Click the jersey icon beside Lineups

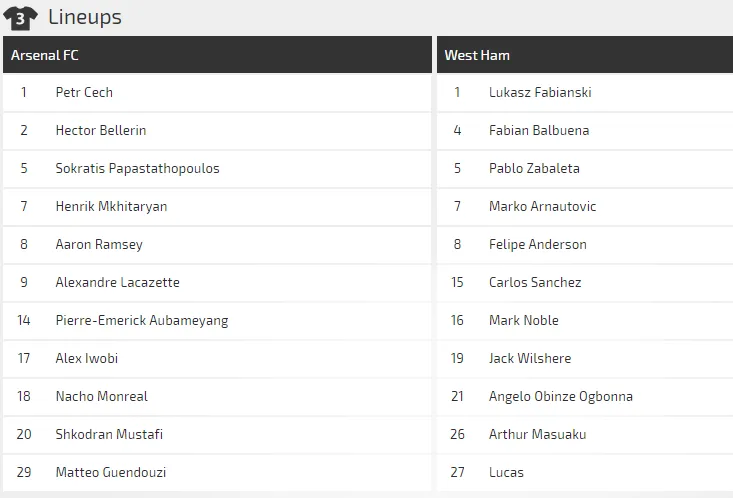pos(21,17)
